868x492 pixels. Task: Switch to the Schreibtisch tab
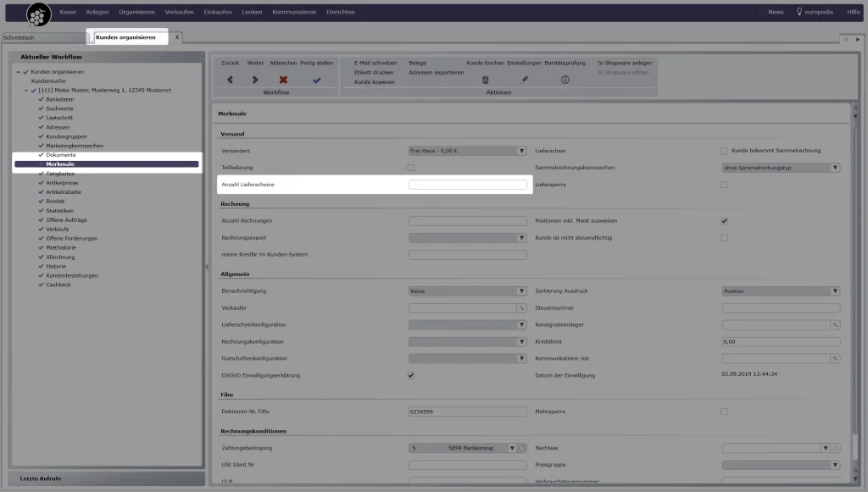(42, 38)
